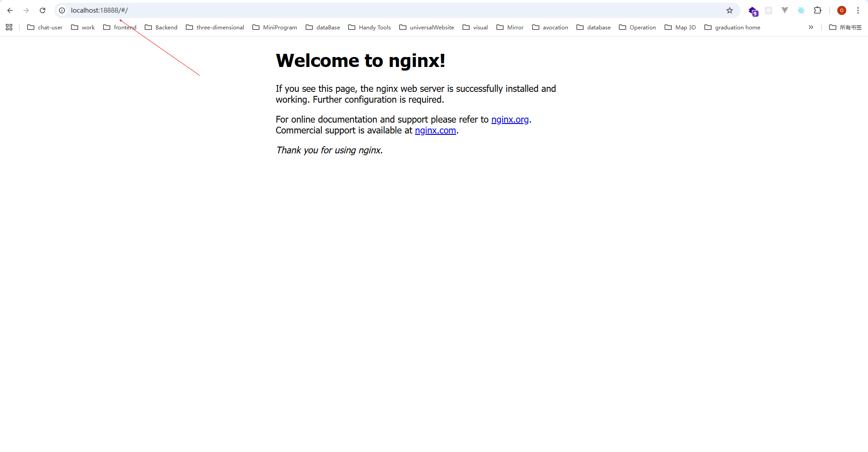Open the Mirror bookmark folder

510,27
